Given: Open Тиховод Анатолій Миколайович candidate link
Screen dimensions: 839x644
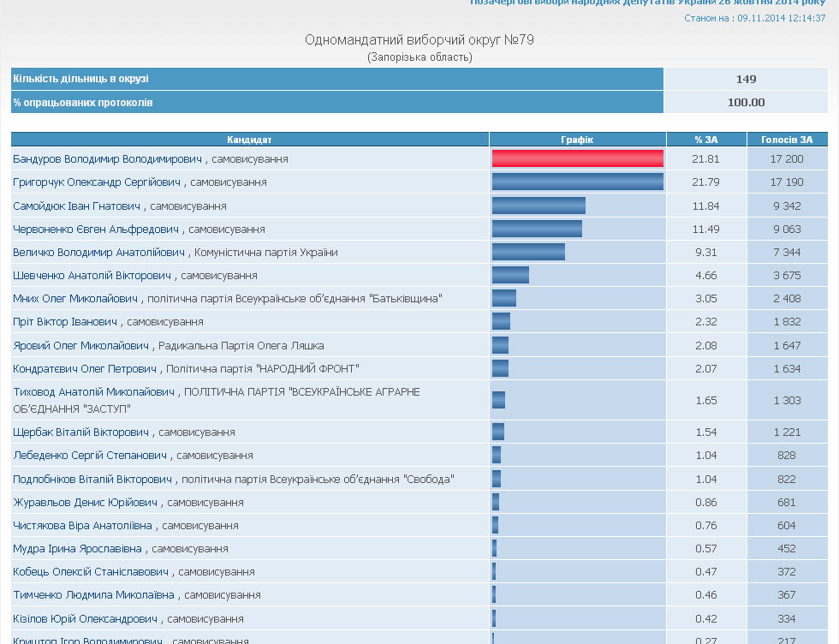Looking at the screenshot, I should pyautogui.click(x=93, y=391).
